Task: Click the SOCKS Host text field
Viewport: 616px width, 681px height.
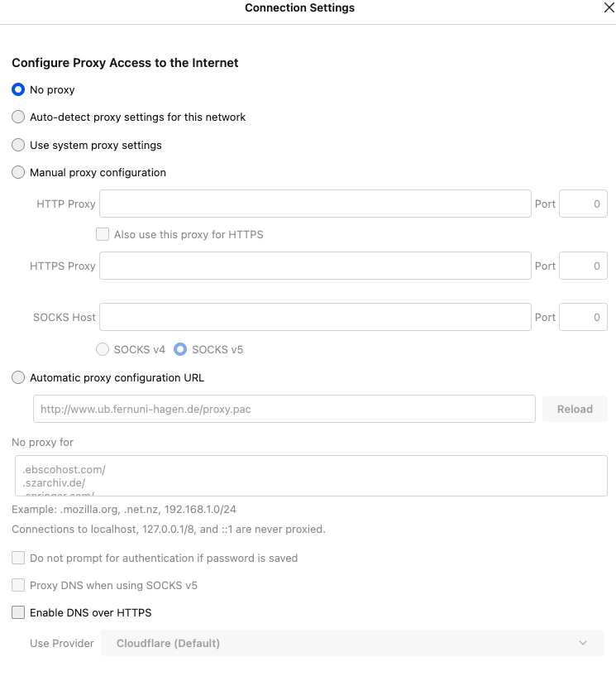Action: point(315,317)
